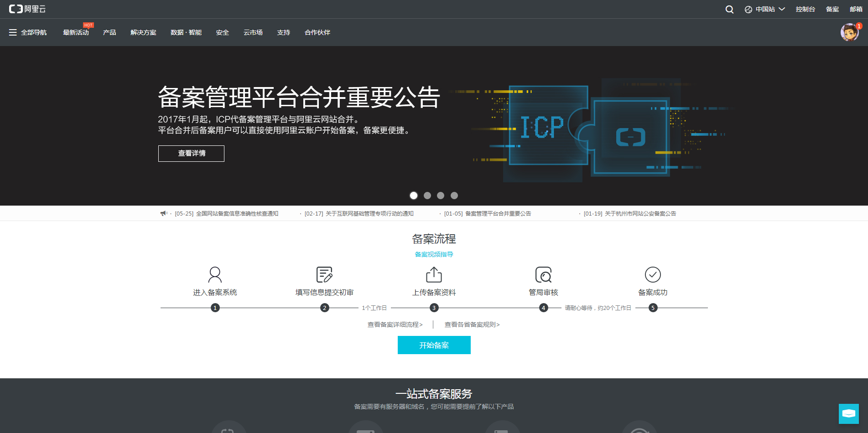
Task: Open the 最新活动 menu
Action: point(76,32)
